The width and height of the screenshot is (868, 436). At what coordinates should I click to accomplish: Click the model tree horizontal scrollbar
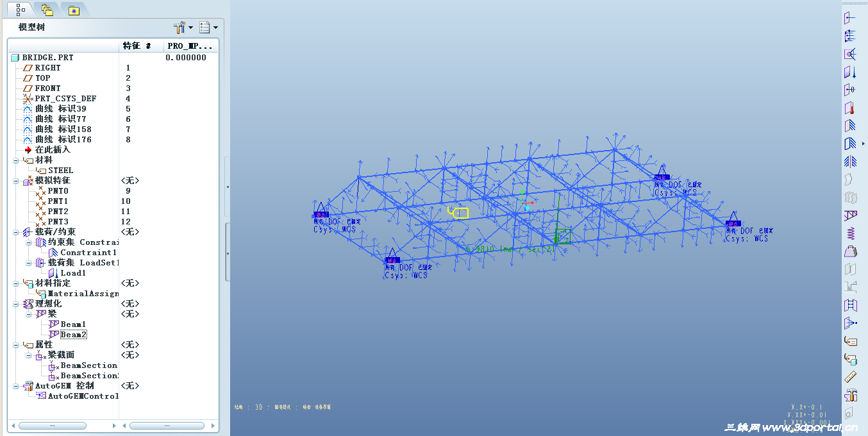coord(51,424)
